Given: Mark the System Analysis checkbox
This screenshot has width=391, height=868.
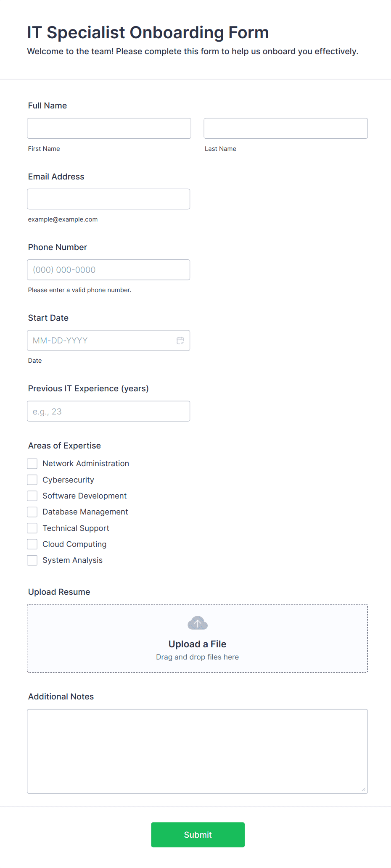Looking at the screenshot, I should tap(32, 560).
